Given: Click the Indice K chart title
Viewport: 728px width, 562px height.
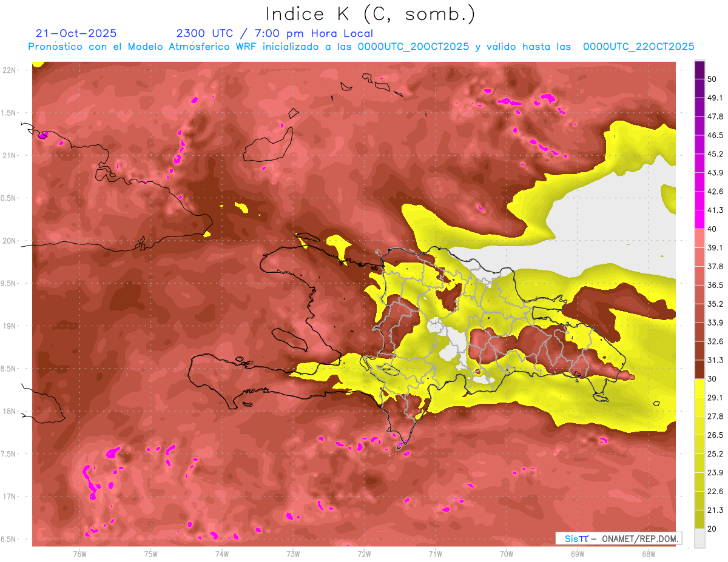Looking at the screenshot, I should 370,15.
